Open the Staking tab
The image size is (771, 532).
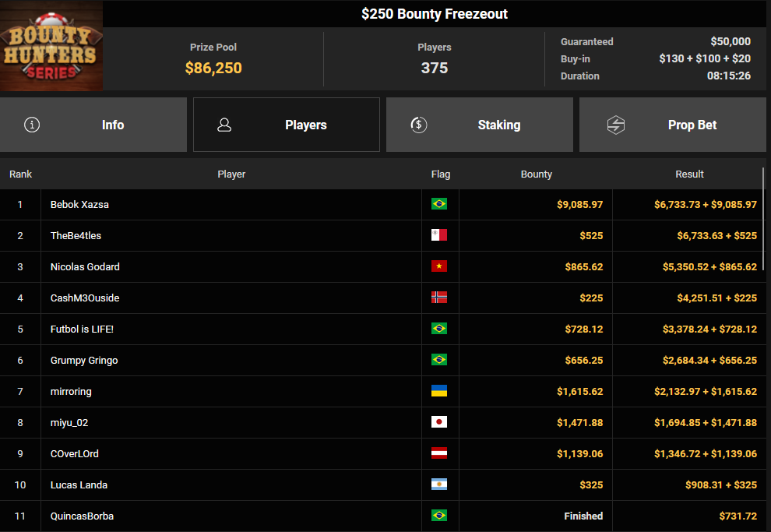click(480, 125)
